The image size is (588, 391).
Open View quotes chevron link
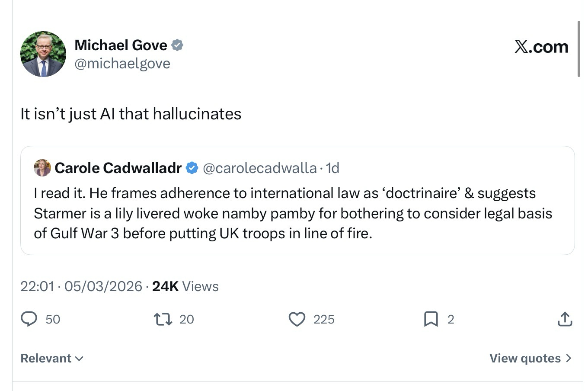530,358
